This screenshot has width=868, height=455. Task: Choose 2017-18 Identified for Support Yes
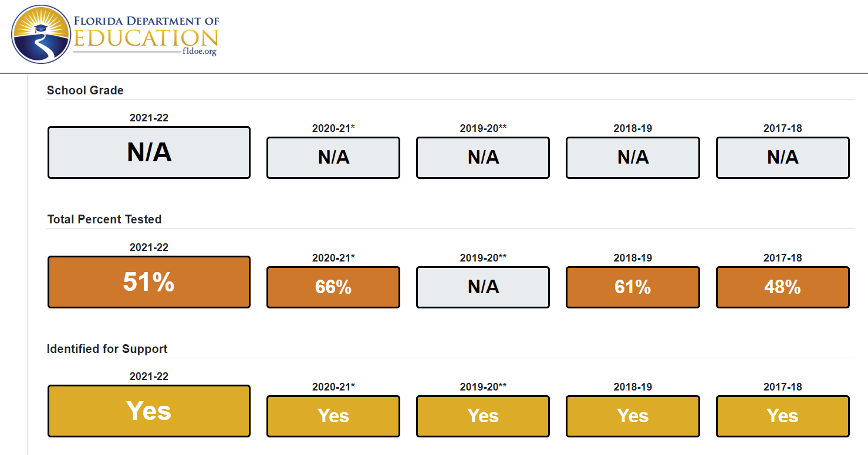pyautogui.click(x=783, y=416)
